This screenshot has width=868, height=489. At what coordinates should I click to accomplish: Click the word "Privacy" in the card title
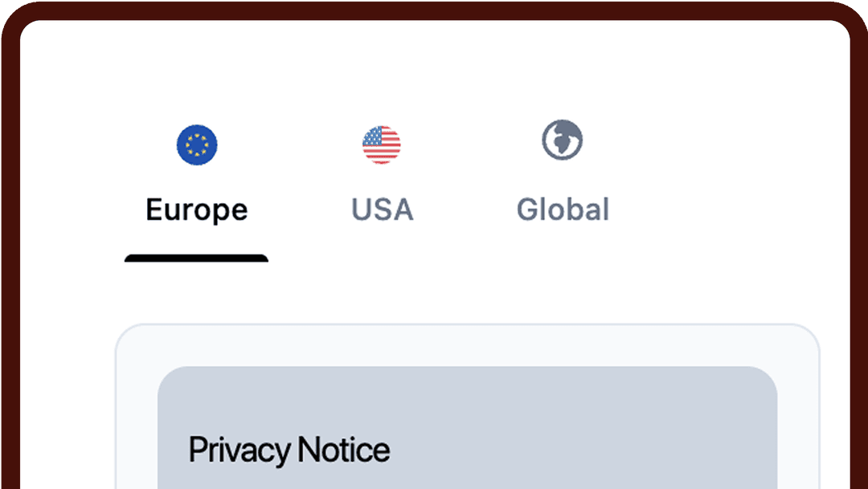[x=239, y=450]
